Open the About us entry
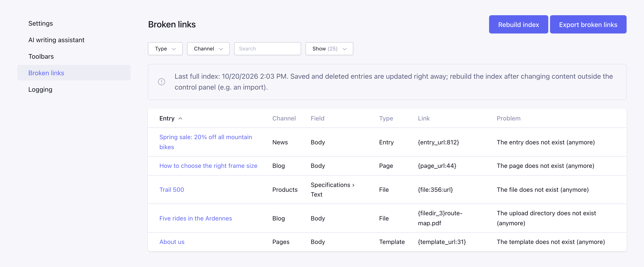 pyautogui.click(x=172, y=242)
